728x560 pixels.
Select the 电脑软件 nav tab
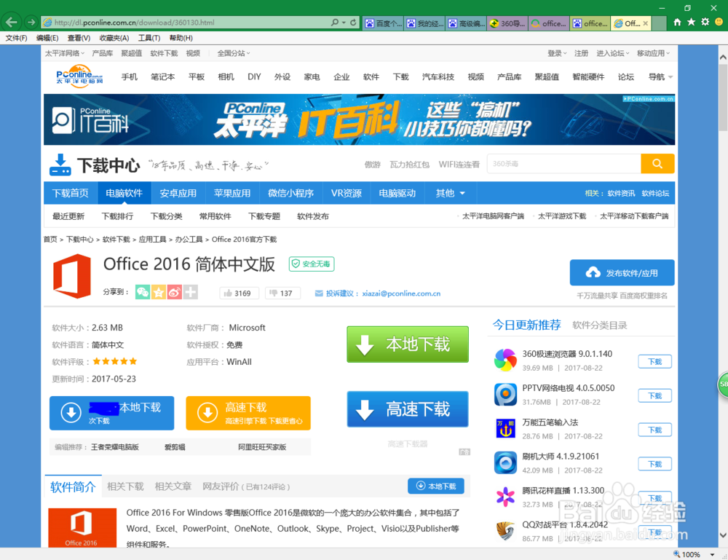click(x=124, y=193)
